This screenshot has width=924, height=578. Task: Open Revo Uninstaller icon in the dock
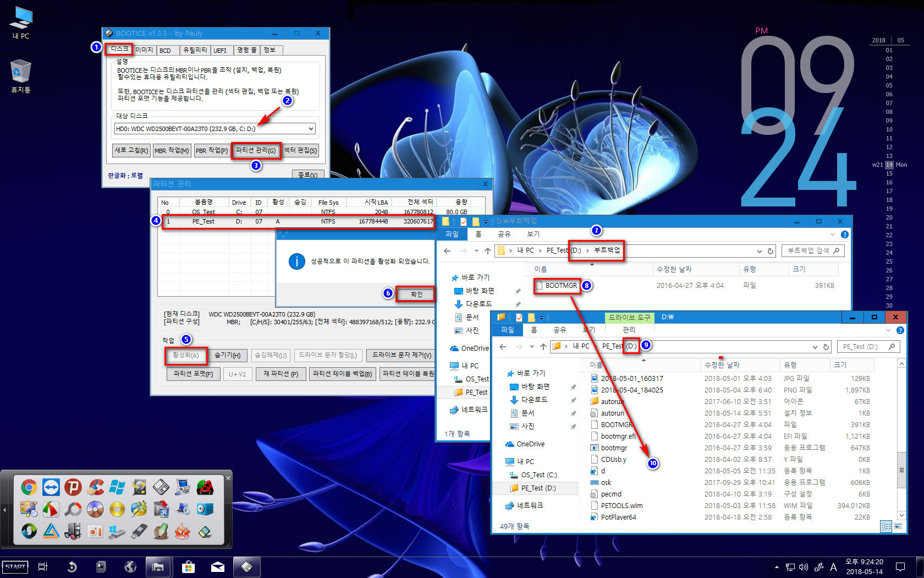coord(161,509)
